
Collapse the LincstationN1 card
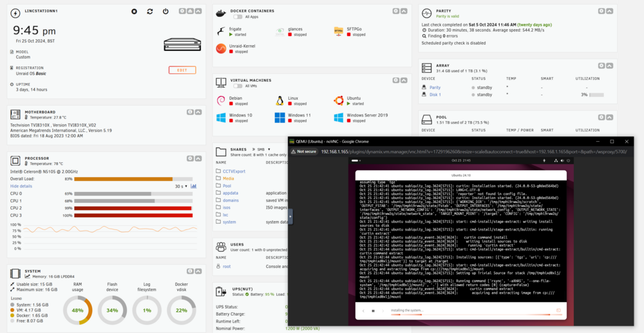[198, 11]
